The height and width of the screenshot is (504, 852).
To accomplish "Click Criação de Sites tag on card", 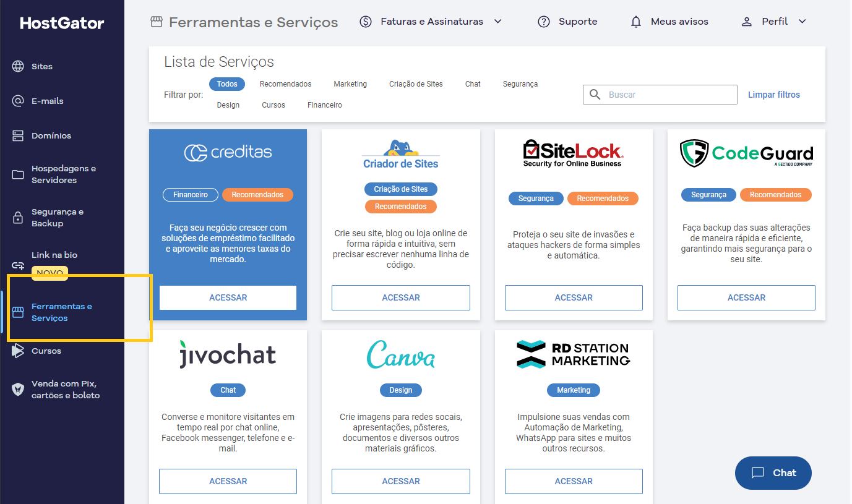I will (401, 189).
